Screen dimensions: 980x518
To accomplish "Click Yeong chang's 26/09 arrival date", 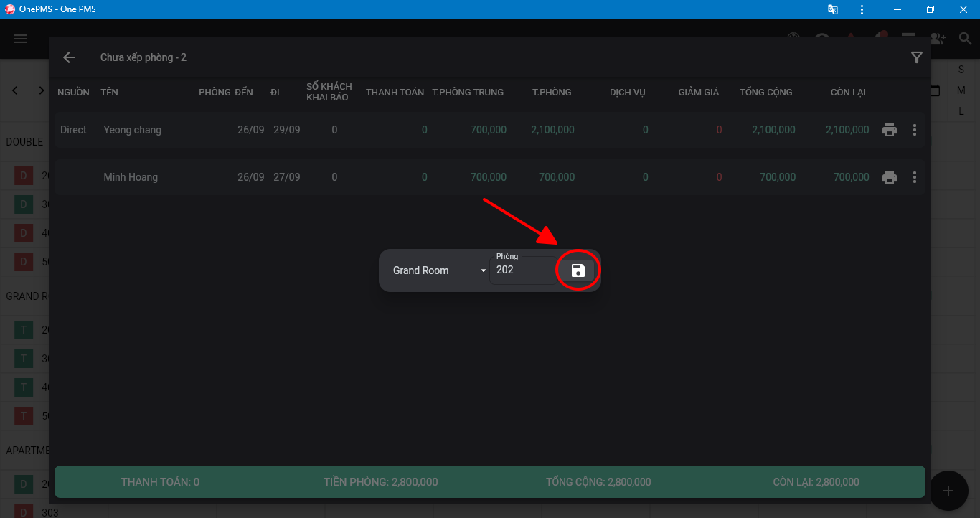I will 251,130.
